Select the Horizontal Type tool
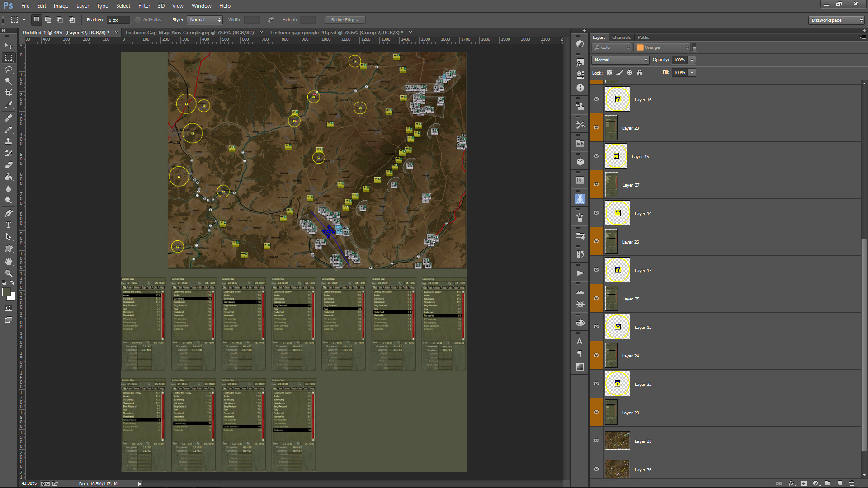 (x=9, y=225)
